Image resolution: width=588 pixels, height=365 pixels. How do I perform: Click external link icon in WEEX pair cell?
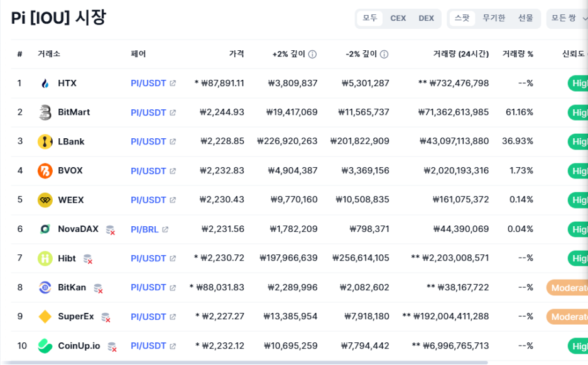pyautogui.click(x=173, y=200)
